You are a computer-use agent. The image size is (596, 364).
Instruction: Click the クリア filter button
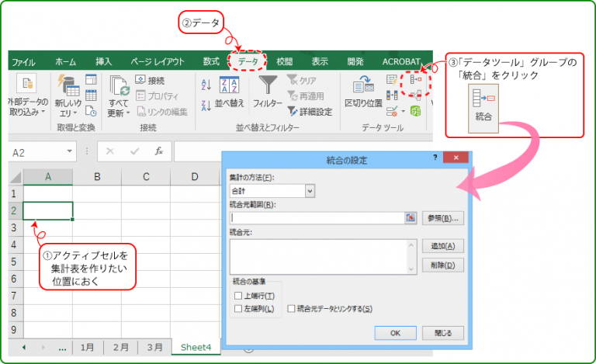[x=302, y=80]
